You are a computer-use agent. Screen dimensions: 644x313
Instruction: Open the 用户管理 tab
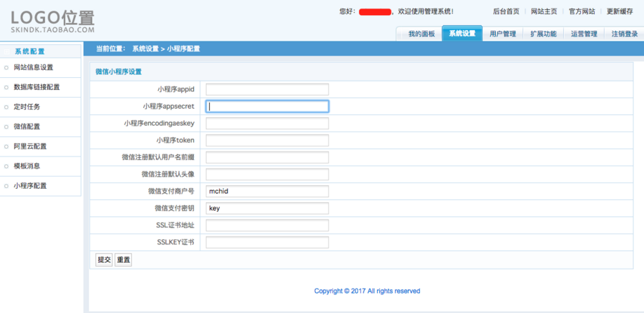pos(503,34)
